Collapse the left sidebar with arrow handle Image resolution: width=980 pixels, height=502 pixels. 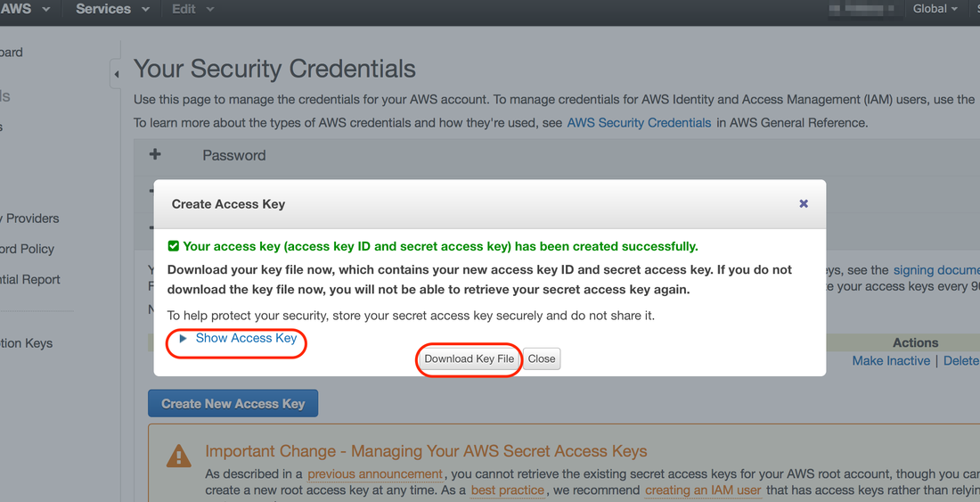pyautogui.click(x=116, y=74)
